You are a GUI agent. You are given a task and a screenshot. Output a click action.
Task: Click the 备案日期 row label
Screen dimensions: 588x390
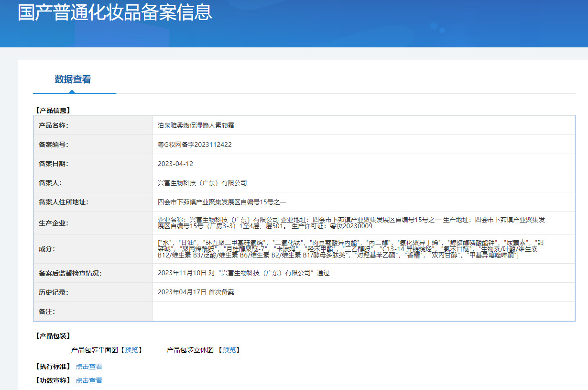(54, 164)
